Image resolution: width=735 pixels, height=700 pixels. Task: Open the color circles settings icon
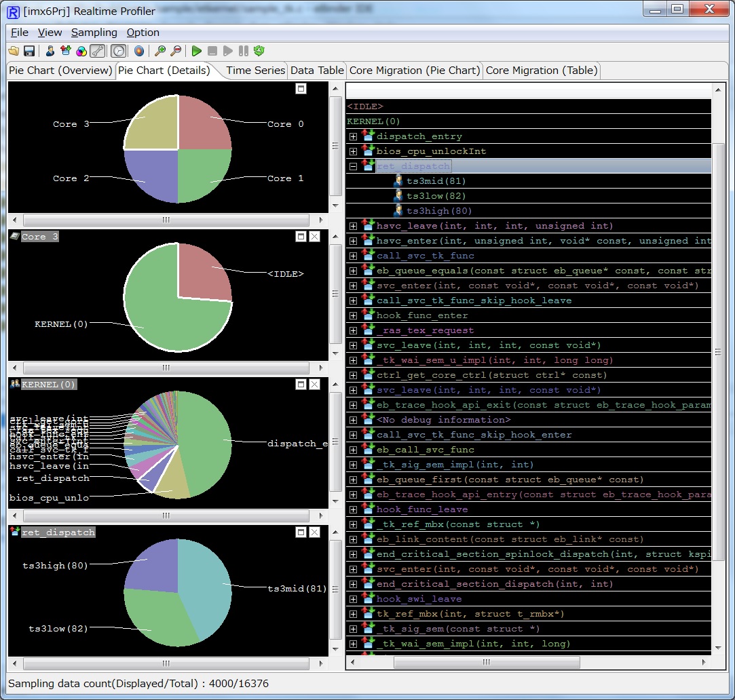(x=81, y=51)
